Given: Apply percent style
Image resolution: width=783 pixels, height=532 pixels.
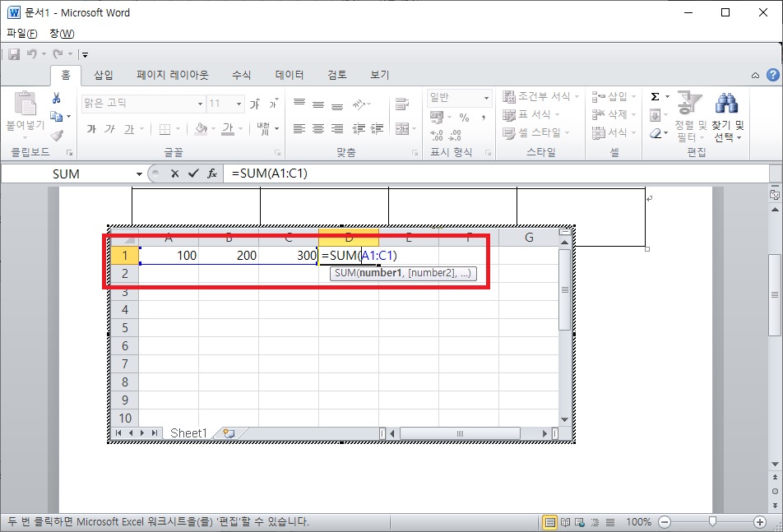Looking at the screenshot, I should [x=465, y=118].
